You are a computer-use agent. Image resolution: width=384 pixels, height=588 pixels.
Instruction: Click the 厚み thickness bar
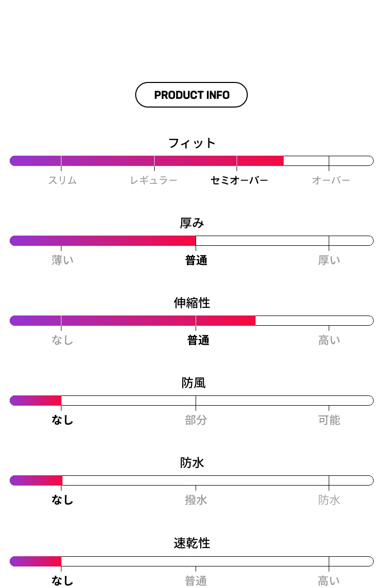(x=191, y=241)
